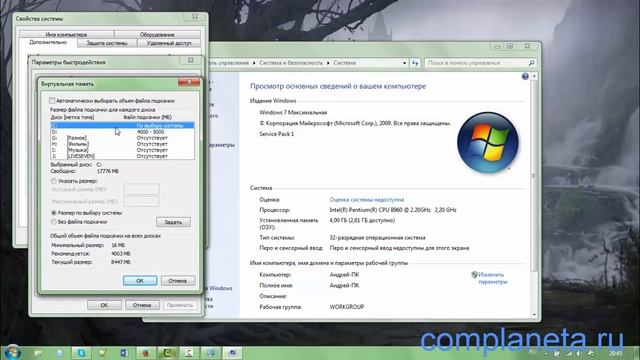
Task: Click the System window vertical scrollbar
Action: [x=534, y=176]
